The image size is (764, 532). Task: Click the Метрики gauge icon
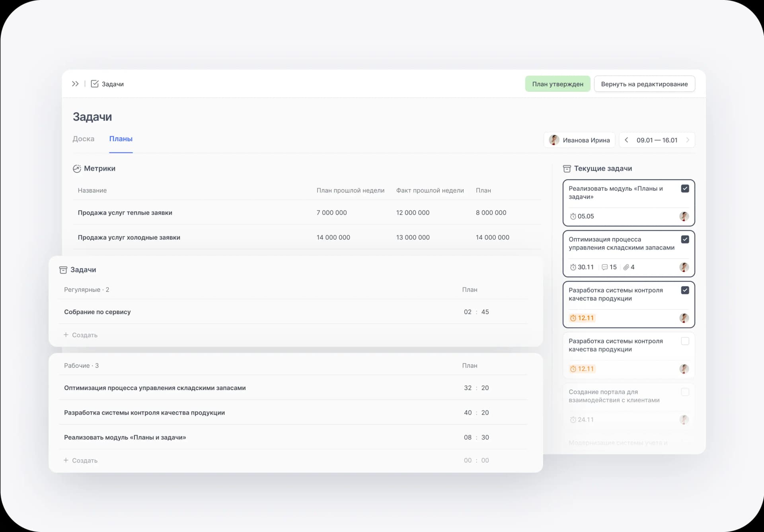point(77,169)
